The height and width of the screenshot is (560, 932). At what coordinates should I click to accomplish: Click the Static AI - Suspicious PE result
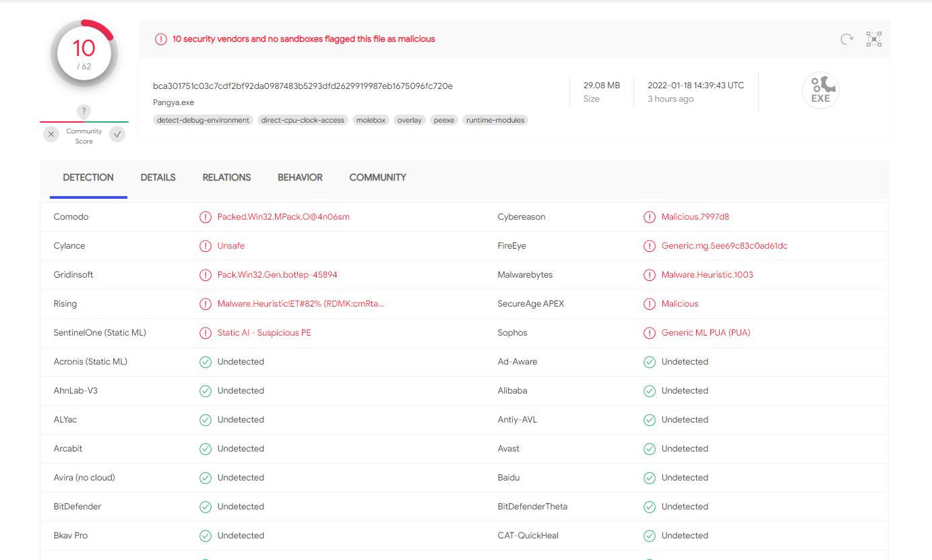(264, 333)
